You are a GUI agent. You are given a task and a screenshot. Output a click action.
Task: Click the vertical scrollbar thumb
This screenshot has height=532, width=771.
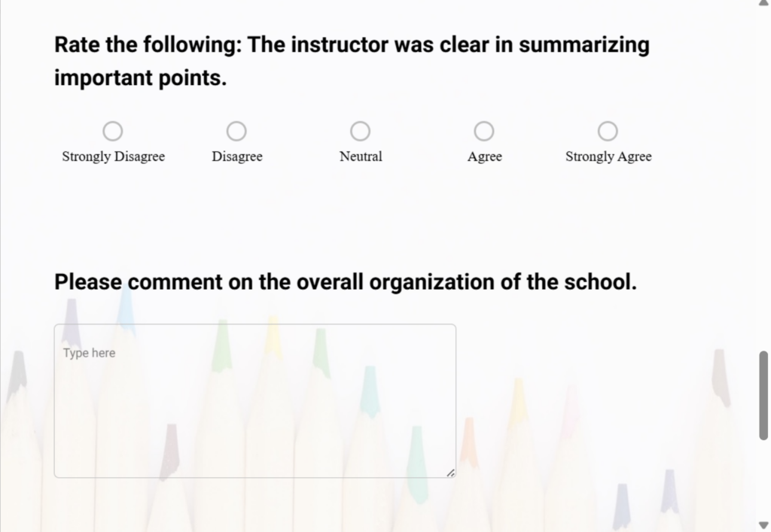point(763,391)
